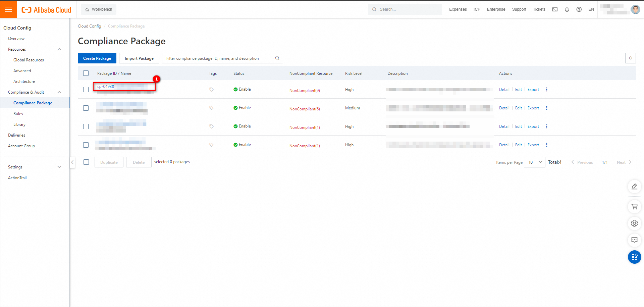Click Cloud Config breadcrumb link

[89, 26]
